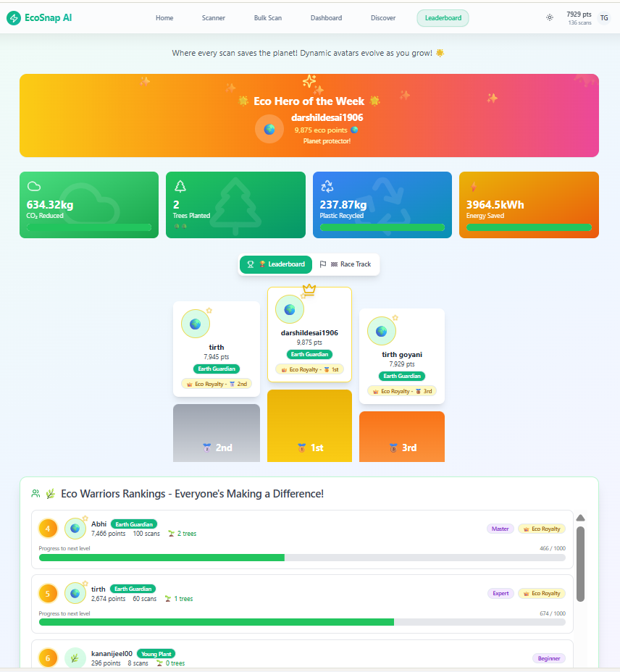This screenshot has width=620, height=672.
Task: Click tirth goyani's globe avatar
Action: 382,331
